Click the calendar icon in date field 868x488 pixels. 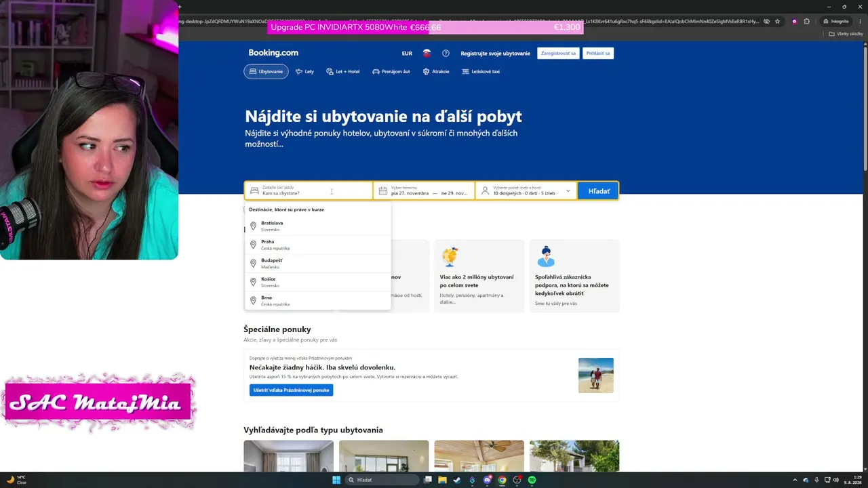click(x=383, y=191)
